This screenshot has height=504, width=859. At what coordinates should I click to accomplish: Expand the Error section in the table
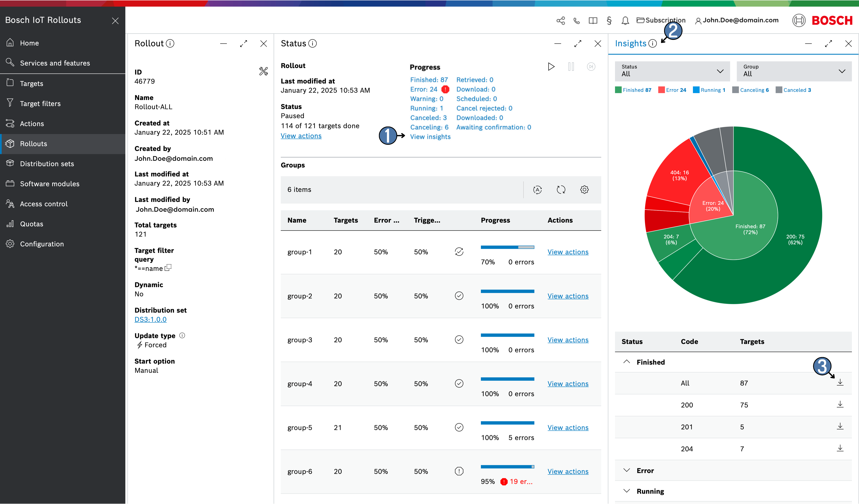pos(626,471)
